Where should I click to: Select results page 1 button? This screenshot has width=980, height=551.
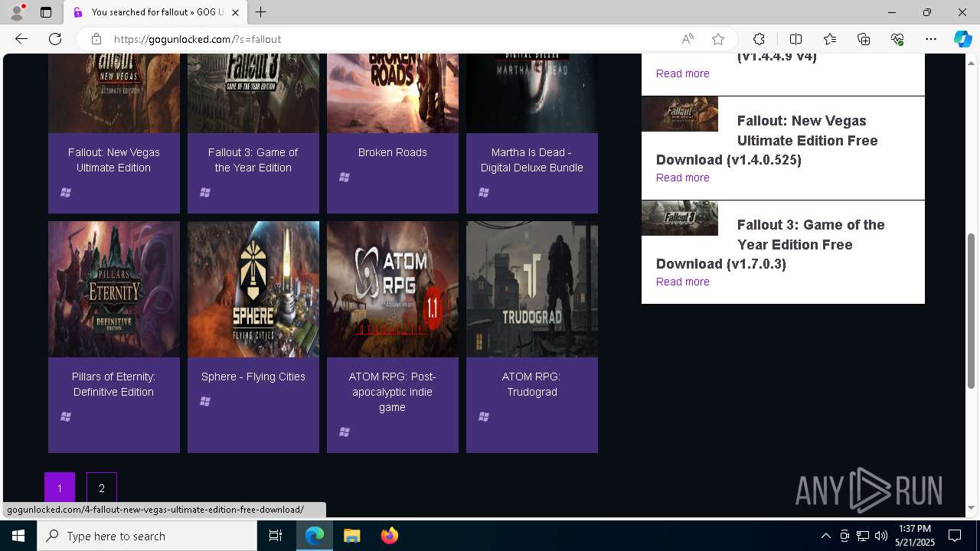[60, 488]
